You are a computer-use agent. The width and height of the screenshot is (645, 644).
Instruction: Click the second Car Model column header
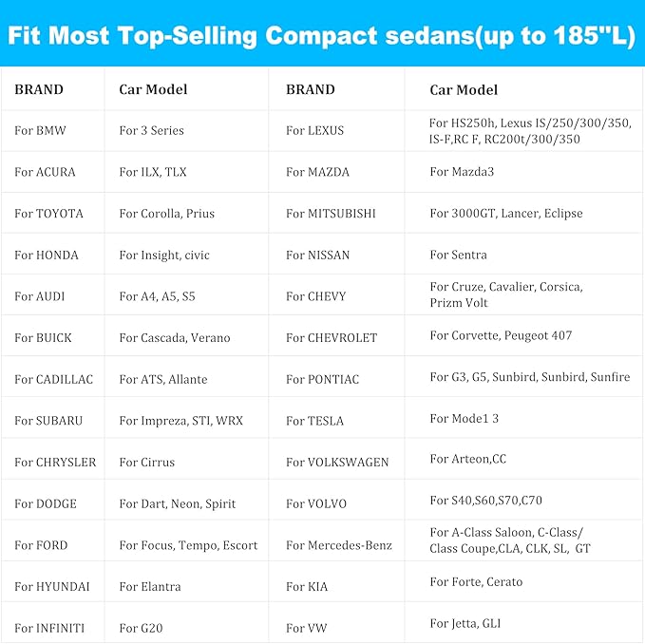point(464,90)
